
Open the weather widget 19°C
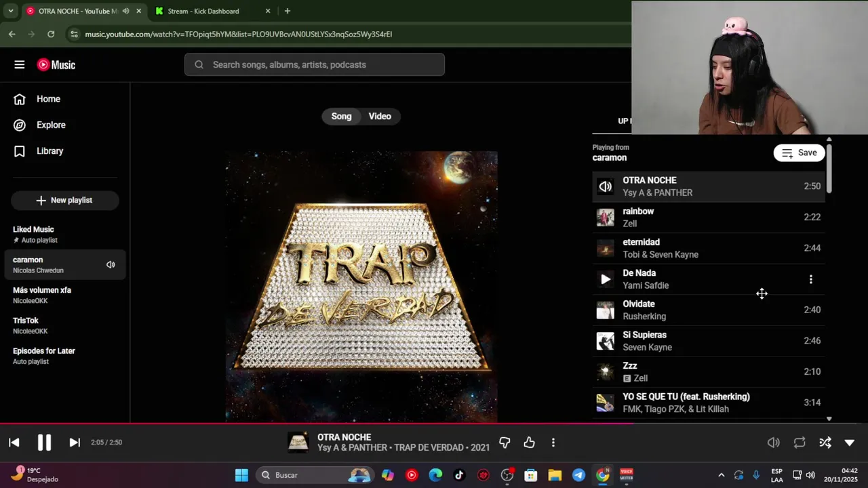pyautogui.click(x=35, y=475)
